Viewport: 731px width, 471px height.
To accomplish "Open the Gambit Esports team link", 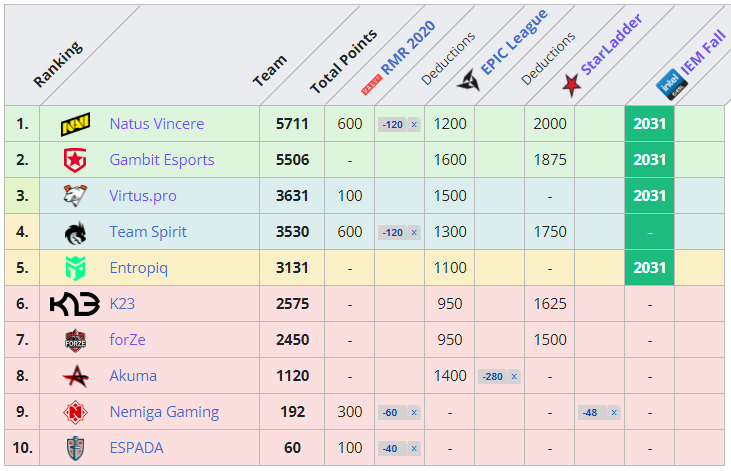I will pos(162,160).
